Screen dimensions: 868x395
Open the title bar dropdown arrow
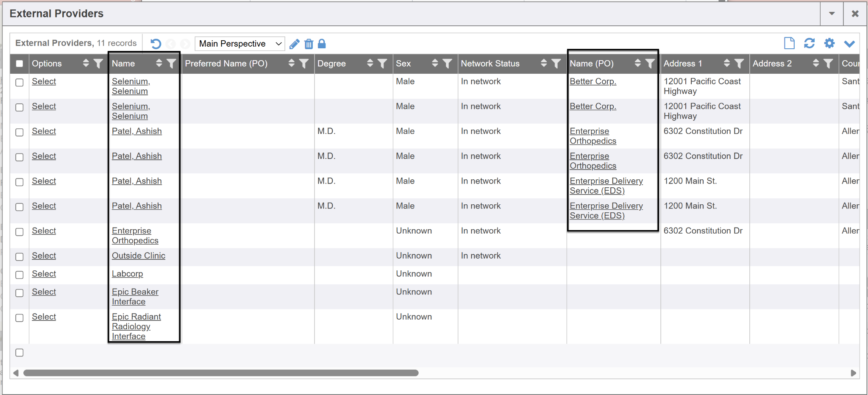coord(832,14)
